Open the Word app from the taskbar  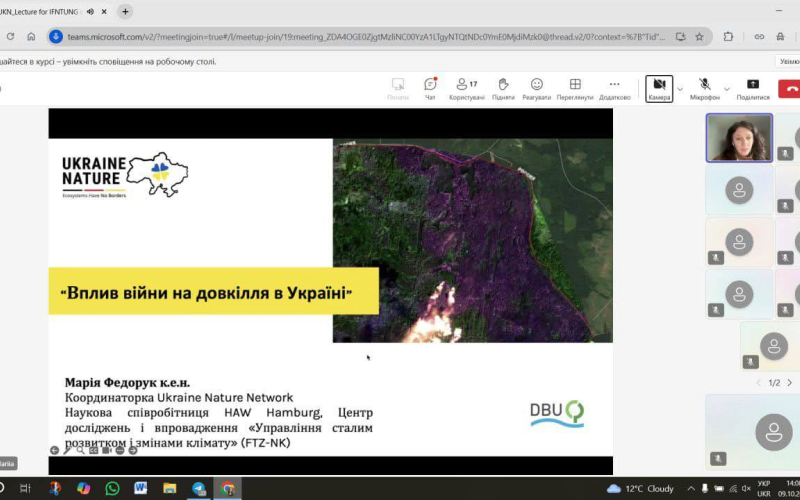140,488
